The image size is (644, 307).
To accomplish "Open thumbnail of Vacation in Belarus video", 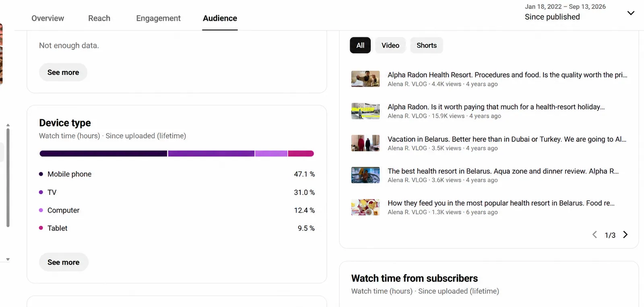I will tap(365, 143).
